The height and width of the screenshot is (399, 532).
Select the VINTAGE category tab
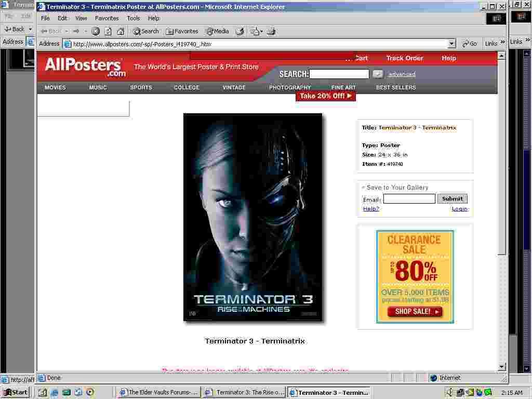click(x=234, y=87)
